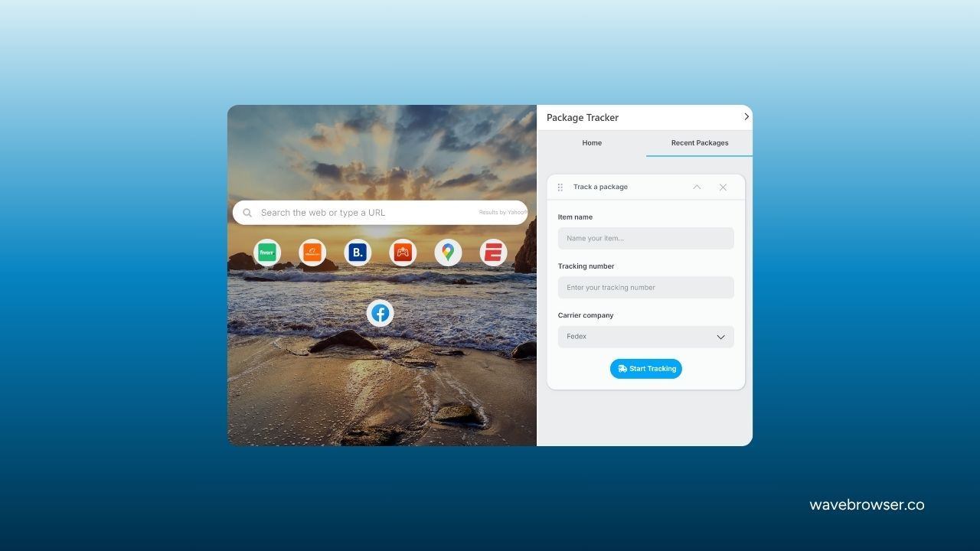The width and height of the screenshot is (980, 551).
Task: Open the Fiverr shortcut icon
Action: [x=266, y=253]
